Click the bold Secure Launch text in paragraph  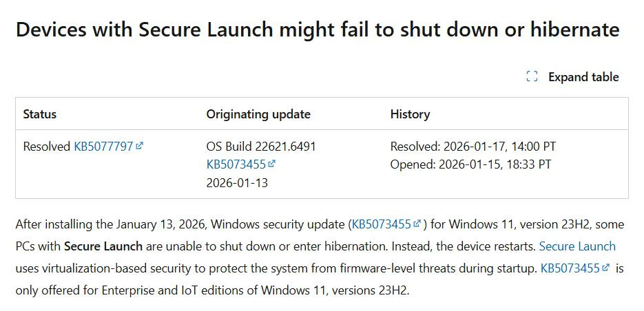tap(103, 246)
